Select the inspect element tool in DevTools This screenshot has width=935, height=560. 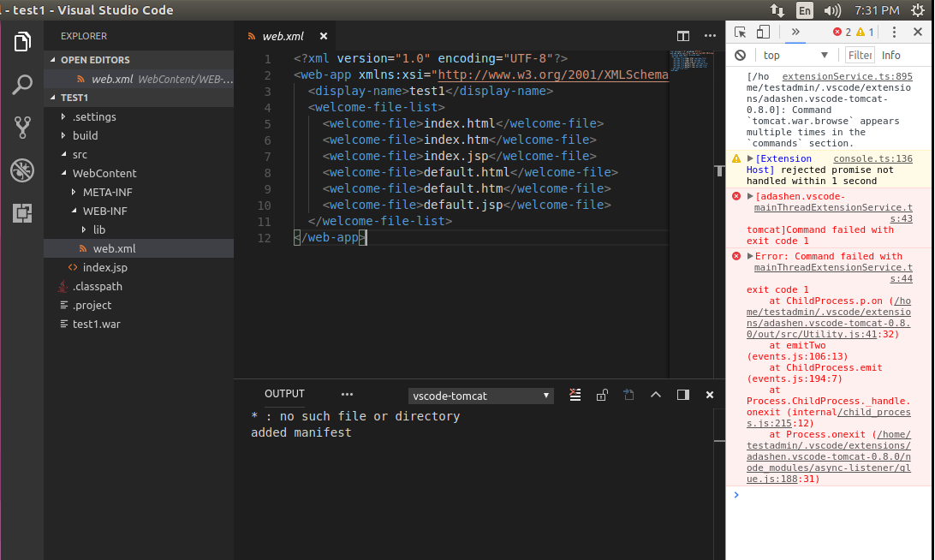coord(741,31)
